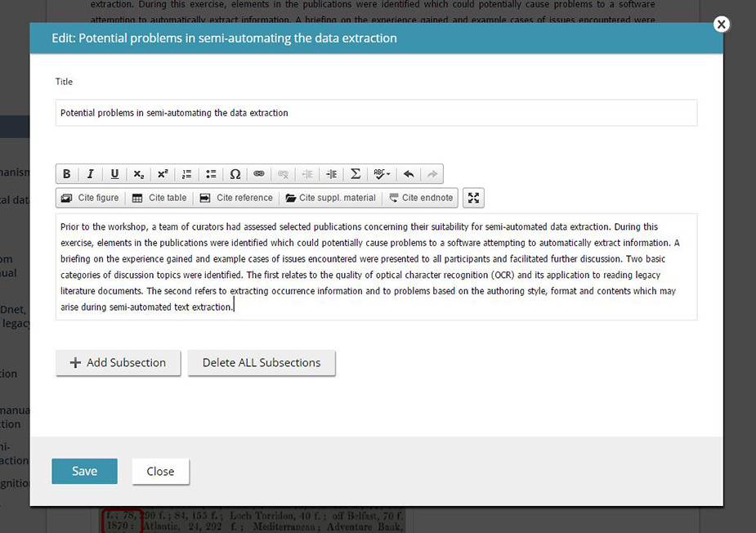This screenshot has width=756, height=533.
Task: Insert a formula with the Sigma icon
Action: 356,174
